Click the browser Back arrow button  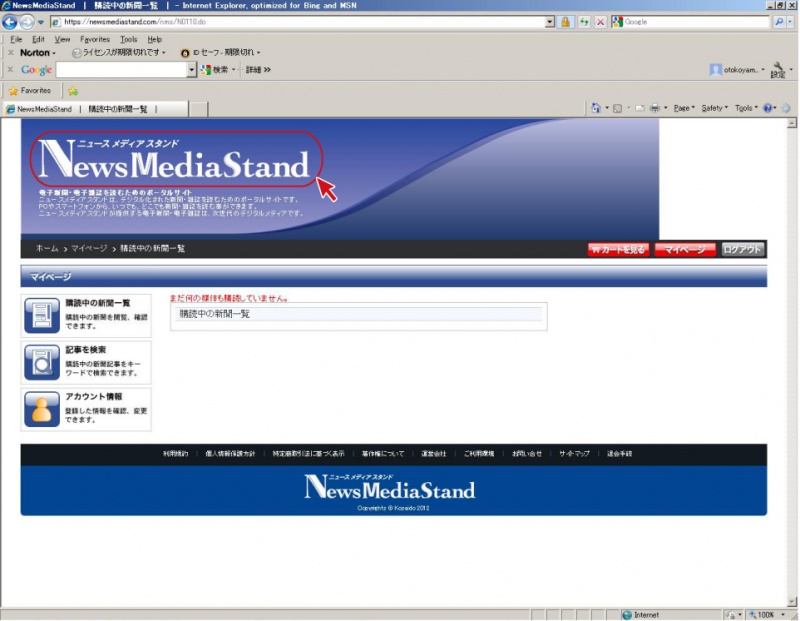pyautogui.click(x=10, y=22)
